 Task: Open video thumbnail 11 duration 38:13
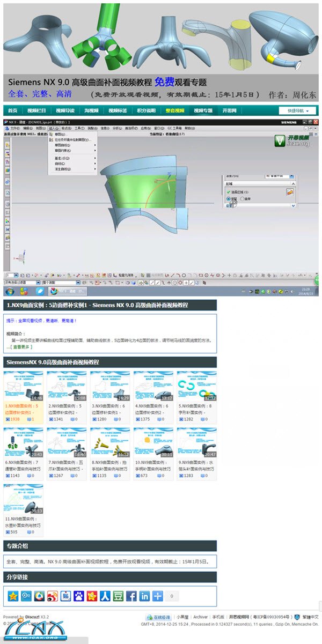point(23,499)
